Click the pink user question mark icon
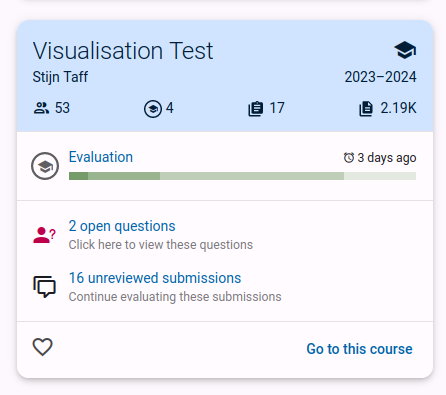Viewport: 446px width, 395px height. click(x=44, y=235)
